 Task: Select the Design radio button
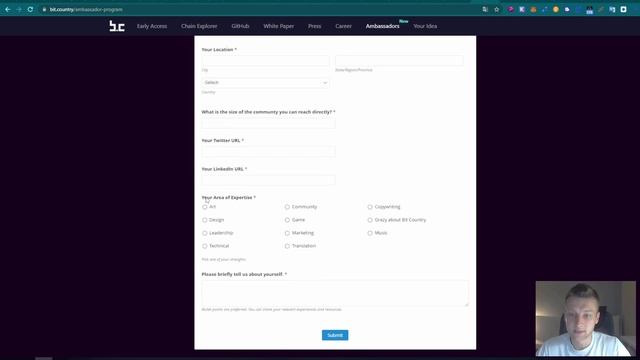[204, 220]
